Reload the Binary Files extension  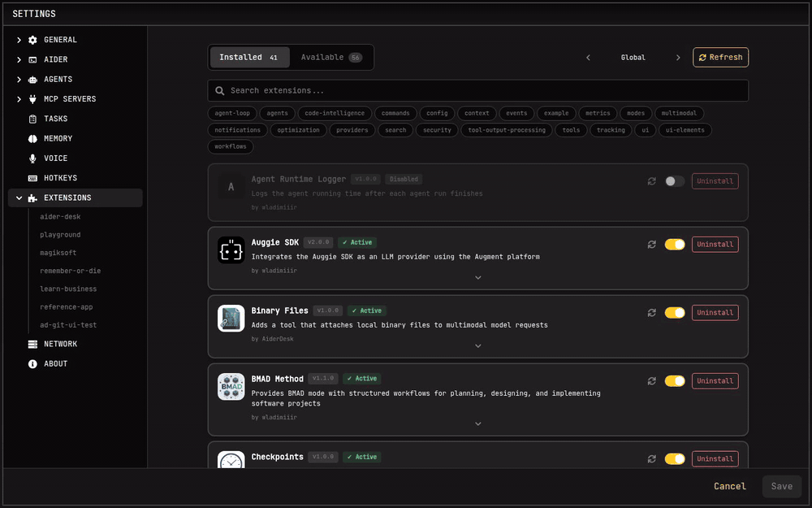[x=651, y=313]
